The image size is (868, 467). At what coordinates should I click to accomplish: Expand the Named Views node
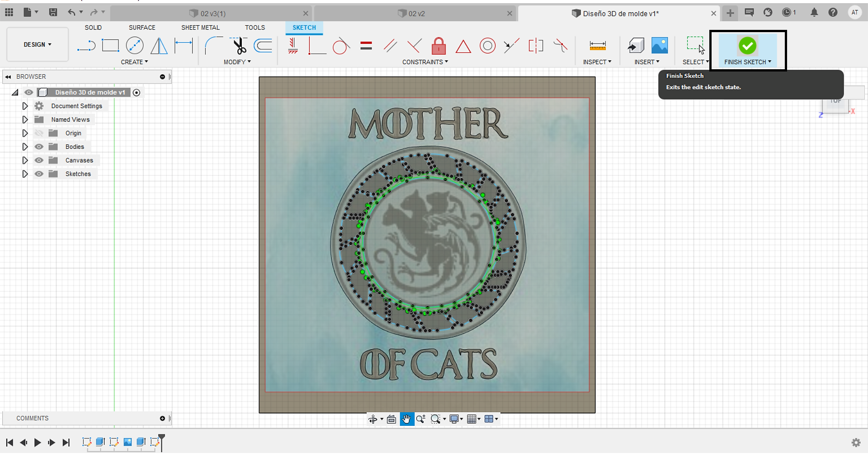[x=25, y=119]
